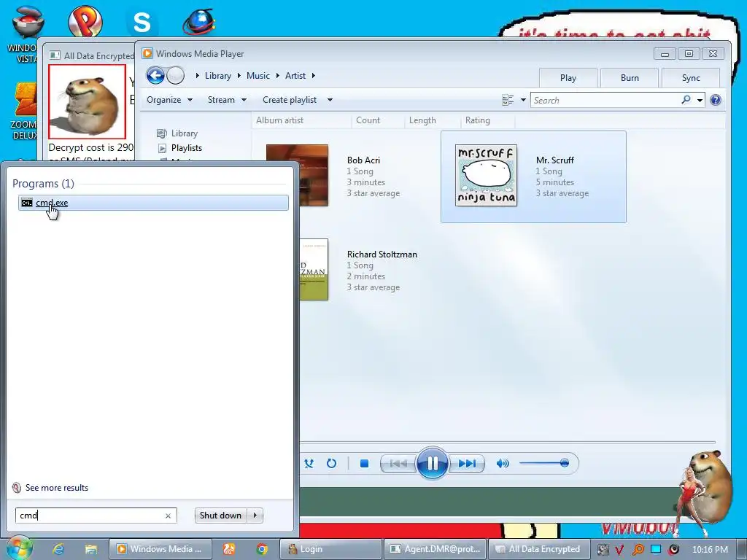The height and width of the screenshot is (560, 747).
Task: Toggle repeat in the playback bar
Action: point(332,463)
